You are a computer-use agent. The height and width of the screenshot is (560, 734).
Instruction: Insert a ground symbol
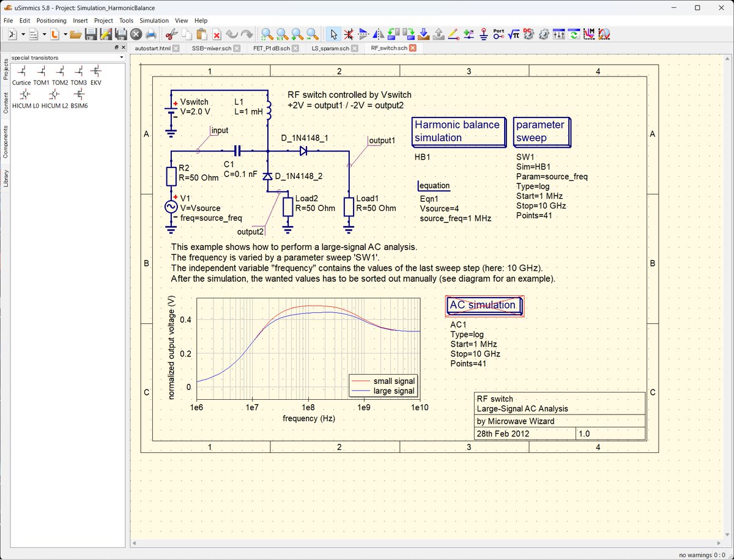(x=483, y=35)
